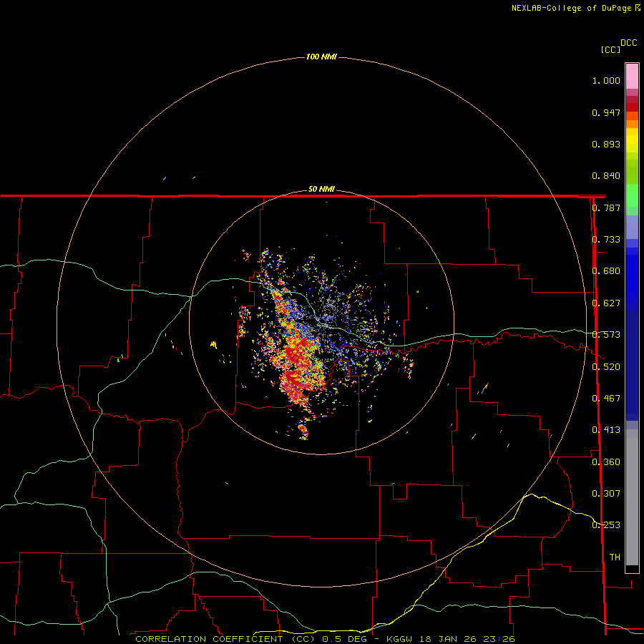Click the CORRELATION COEFFICIENT (CC) title at bottom
644x644 pixels.
pyautogui.click(x=225, y=639)
